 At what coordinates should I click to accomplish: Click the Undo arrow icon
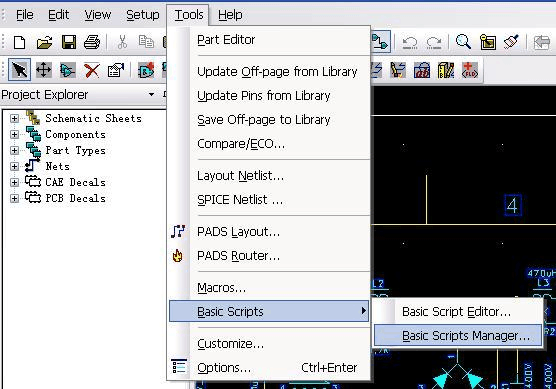click(x=410, y=42)
